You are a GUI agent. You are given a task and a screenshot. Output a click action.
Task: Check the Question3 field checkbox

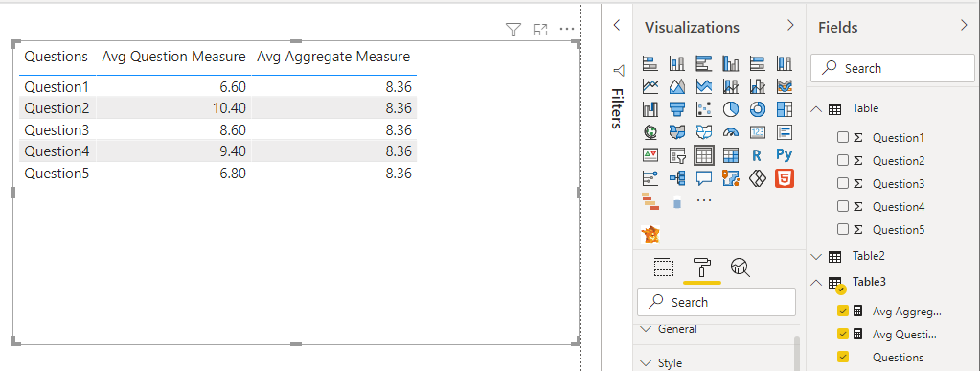pyautogui.click(x=842, y=183)
